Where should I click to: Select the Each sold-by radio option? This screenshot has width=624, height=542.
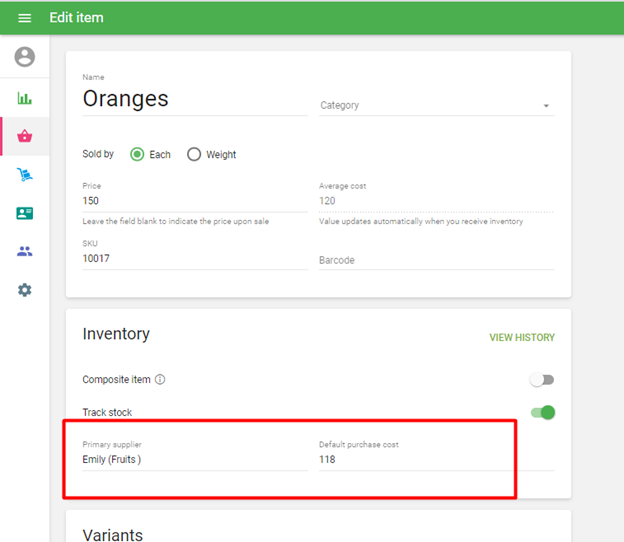[x=138, y=155]
